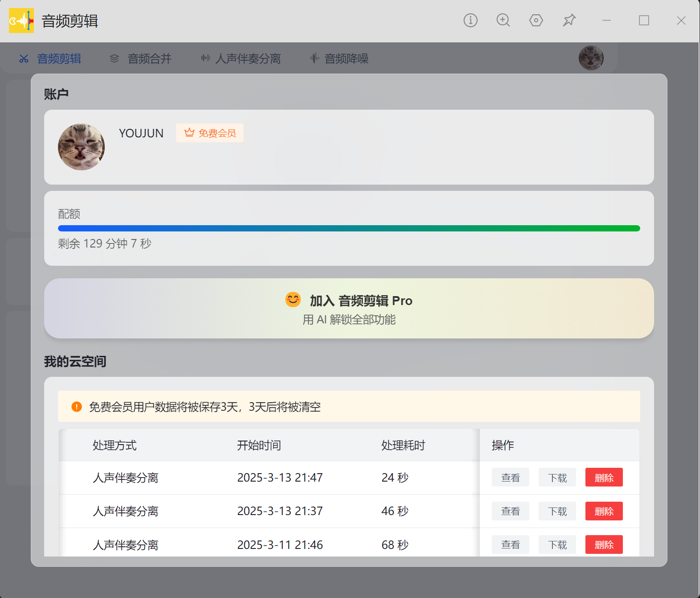700x598 pixels.
Task: Click the 2025-3-11 21:46 time cell
Action: point(280,545)
